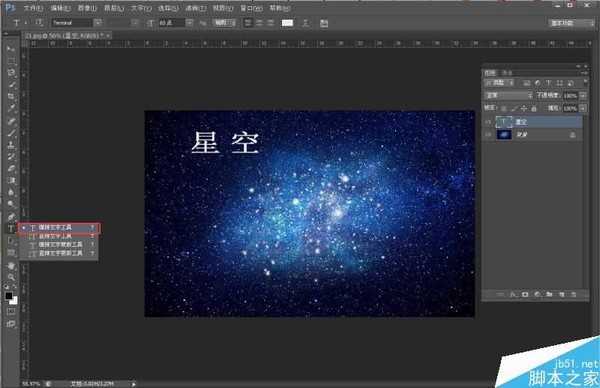Screen dimensions: 600x388
Task: Toggle lock transparent pixels
Action: click(504, 109)
